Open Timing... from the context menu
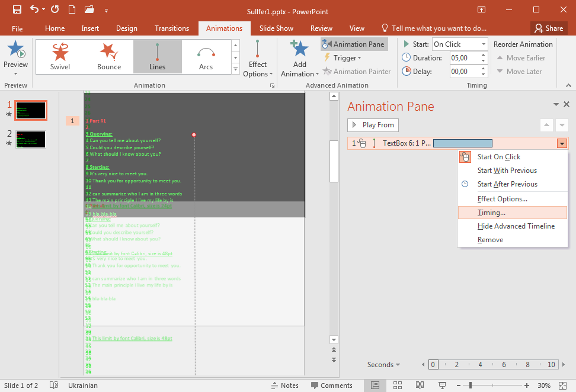The width and height of the screenshot is (576, 392). tap(513, 213)
